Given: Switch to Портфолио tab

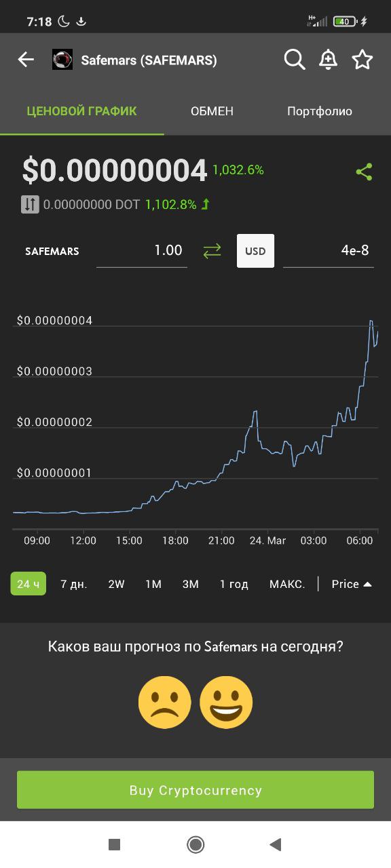Looking at the screenshot, I should [x=319, y=111].
